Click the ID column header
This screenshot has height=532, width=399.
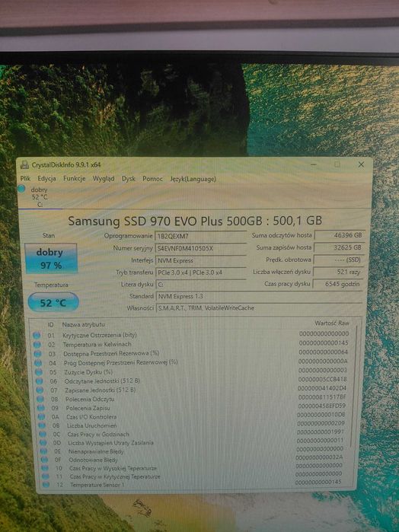[x=50, y=325]
